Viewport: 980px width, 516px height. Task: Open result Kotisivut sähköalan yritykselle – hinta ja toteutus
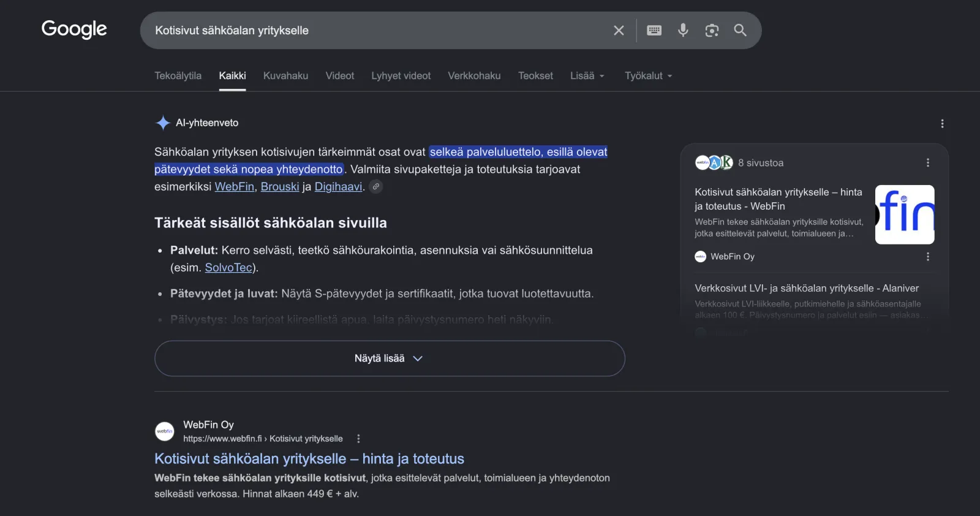coord(309,458)
